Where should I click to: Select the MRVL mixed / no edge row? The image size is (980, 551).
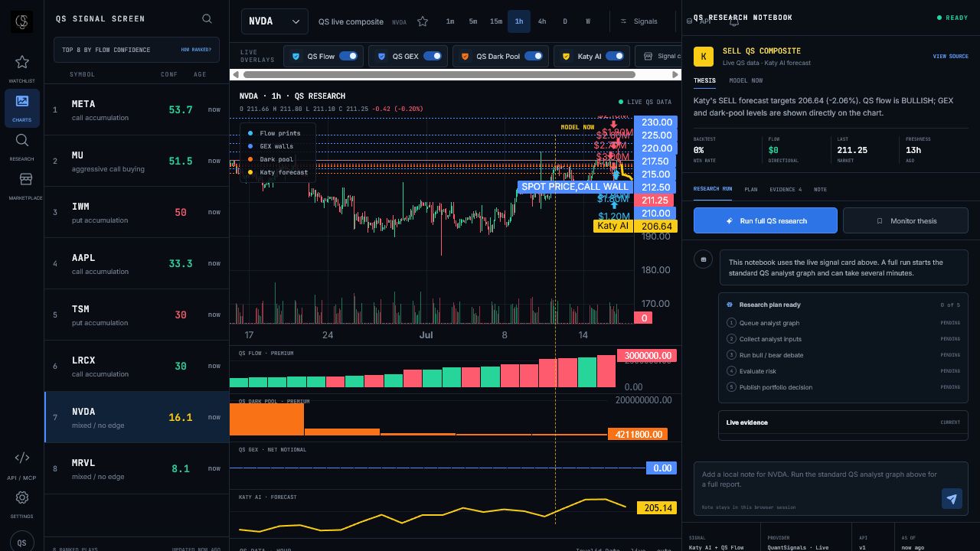coord(136,468)
